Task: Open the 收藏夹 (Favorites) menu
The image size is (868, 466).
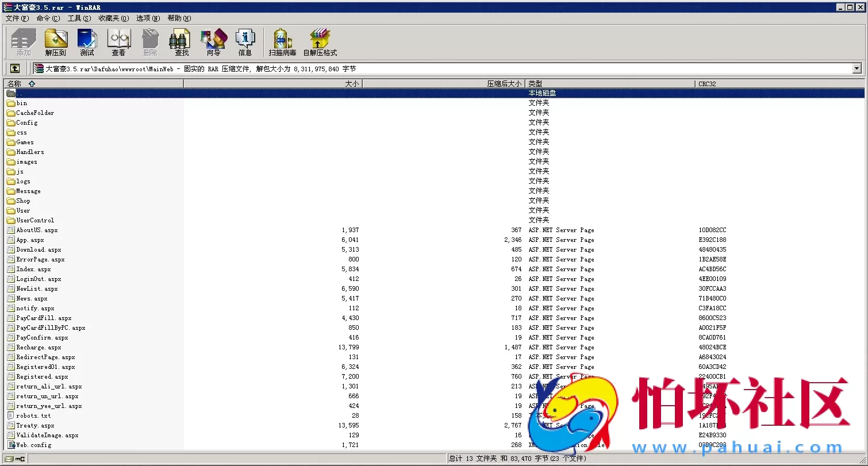Action: point(113,18)
